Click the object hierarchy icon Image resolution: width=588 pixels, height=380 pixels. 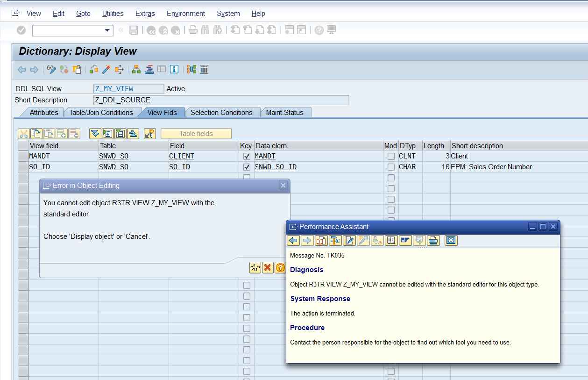136,70
